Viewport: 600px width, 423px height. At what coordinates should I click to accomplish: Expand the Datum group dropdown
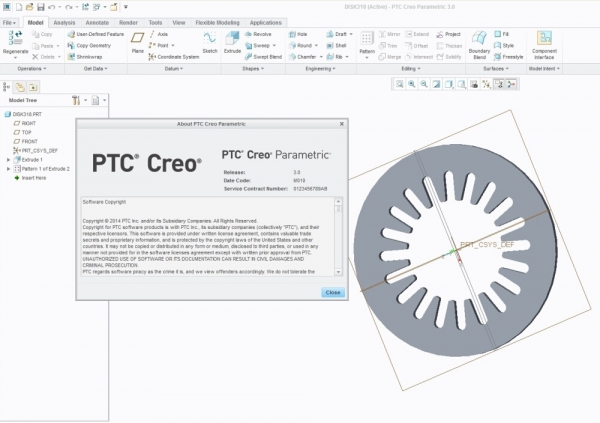174,69
